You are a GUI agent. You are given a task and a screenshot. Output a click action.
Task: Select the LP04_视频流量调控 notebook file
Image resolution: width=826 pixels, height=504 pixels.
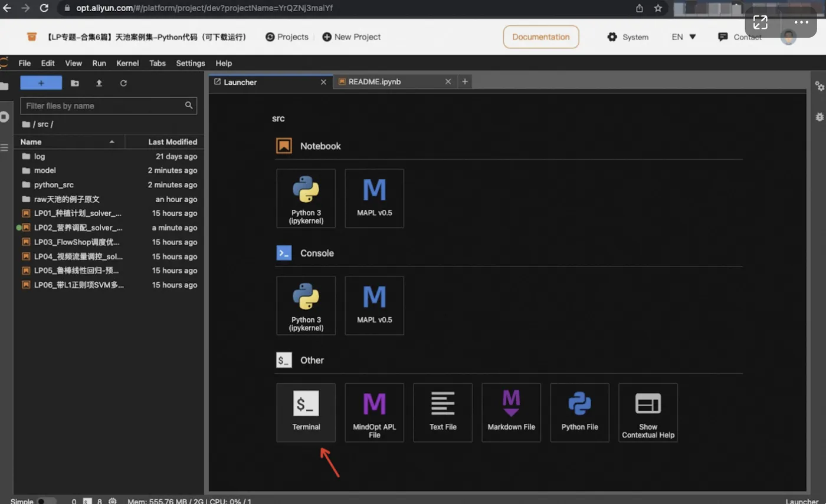[x=109, y=256]
